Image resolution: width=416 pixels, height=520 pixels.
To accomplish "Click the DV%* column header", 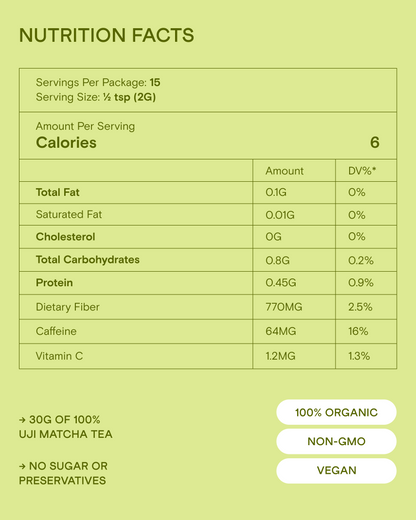I will point(362,171).
